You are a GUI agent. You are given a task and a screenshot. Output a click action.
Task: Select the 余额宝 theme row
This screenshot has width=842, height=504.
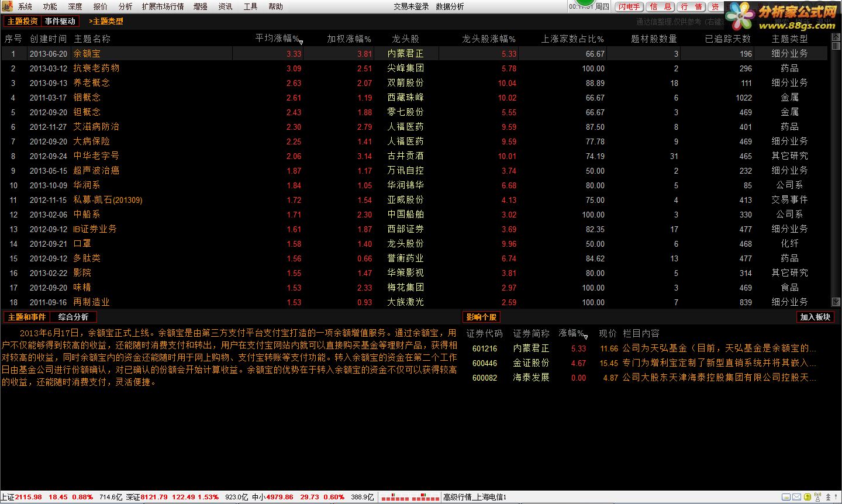(x=414, y=53)
